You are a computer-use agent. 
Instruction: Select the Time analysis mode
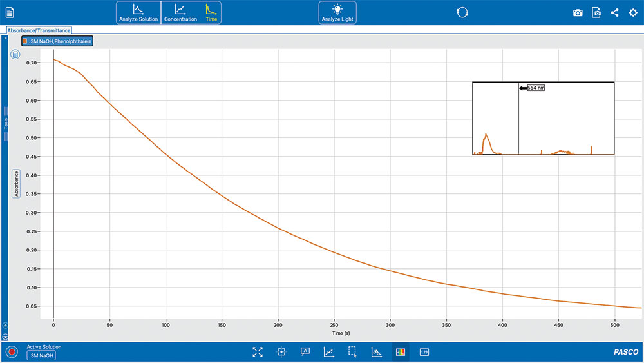click(211, 13)
